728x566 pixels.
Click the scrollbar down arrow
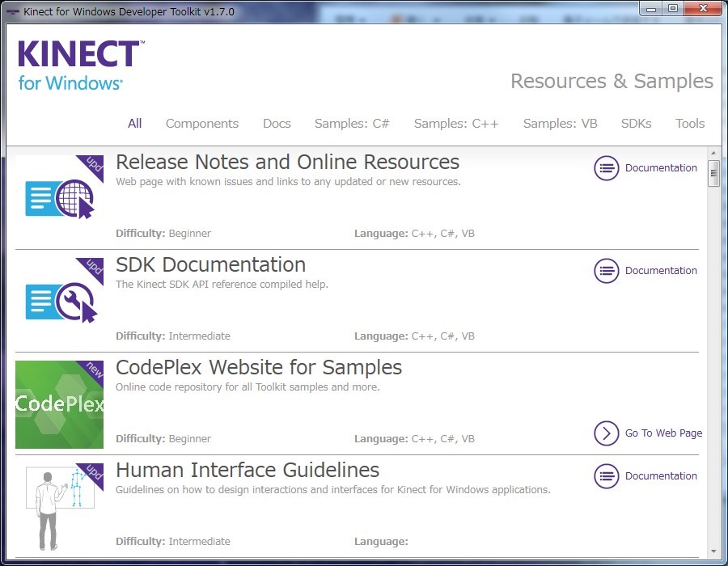(713, 551)
